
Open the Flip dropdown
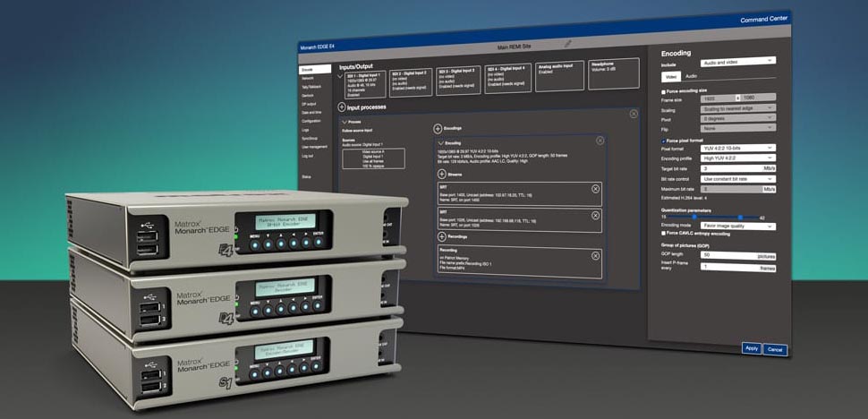pos(738,127)
